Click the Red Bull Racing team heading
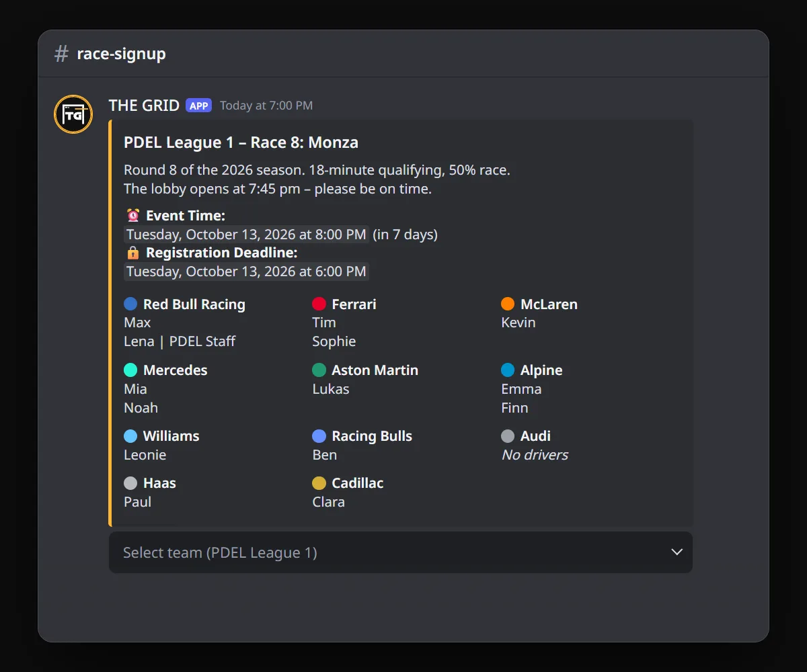The height and width of the screenshot is (672, 807). [194, 304]
